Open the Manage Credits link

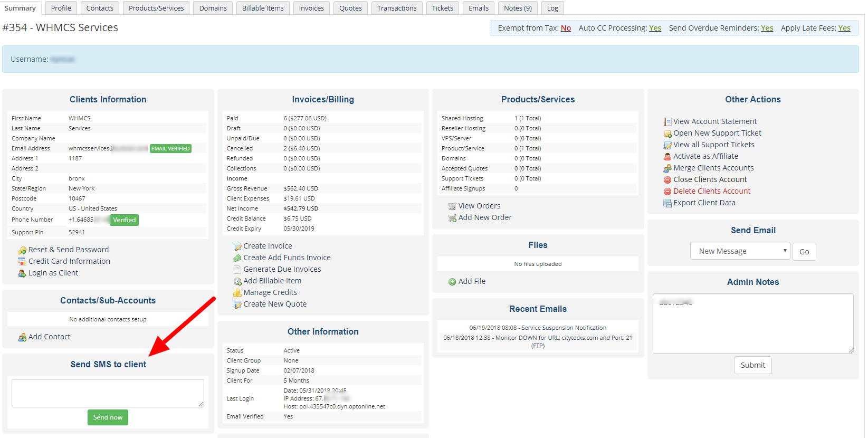point(270,292)
